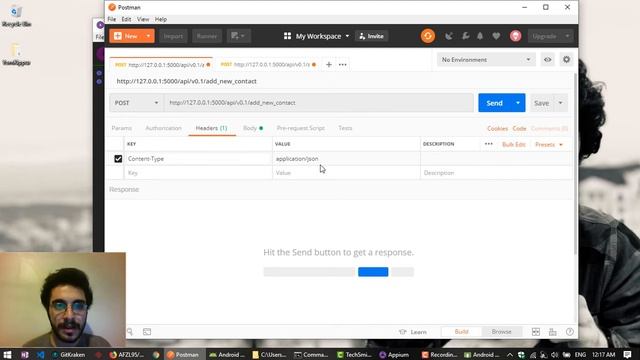Open the headers table column options ellipsis
Image resolution: width=640 pixels, height=360 pixels.
[x=489, y=144]
